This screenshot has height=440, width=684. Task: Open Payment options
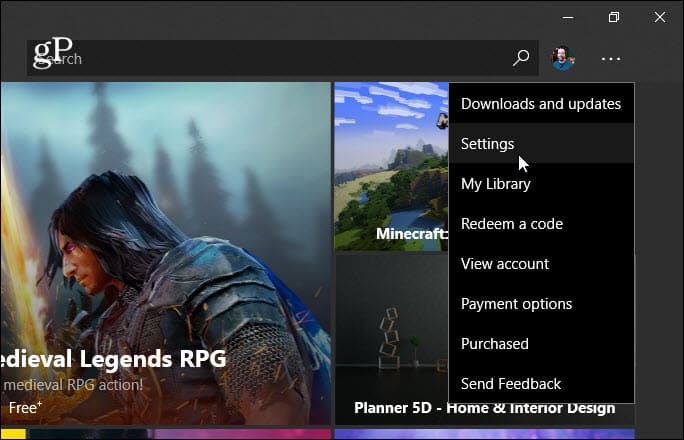tap(541, 304)
